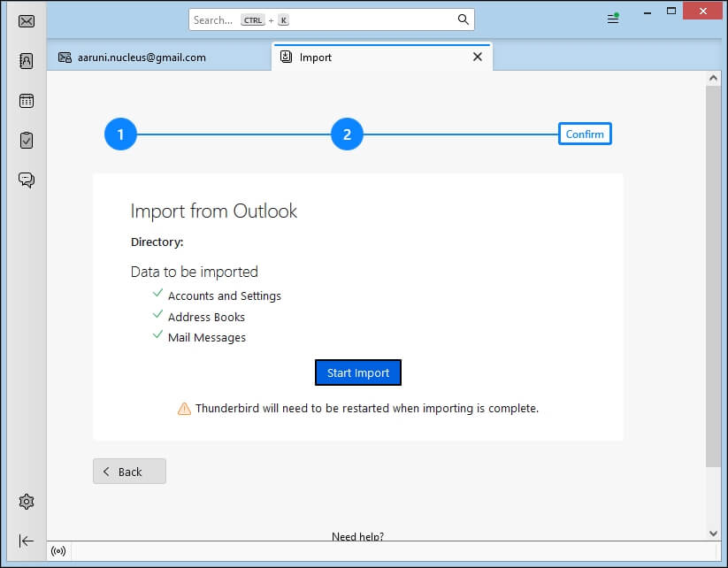The image size is (728, 568).
Task: Close the Import tab
Action: pos(478,57)
